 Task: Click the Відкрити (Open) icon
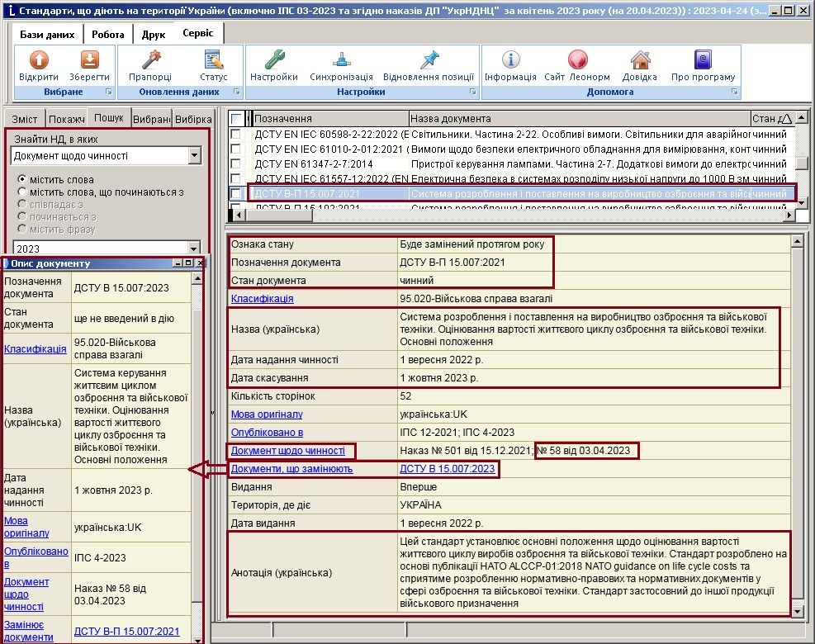(x=39, y=59)
